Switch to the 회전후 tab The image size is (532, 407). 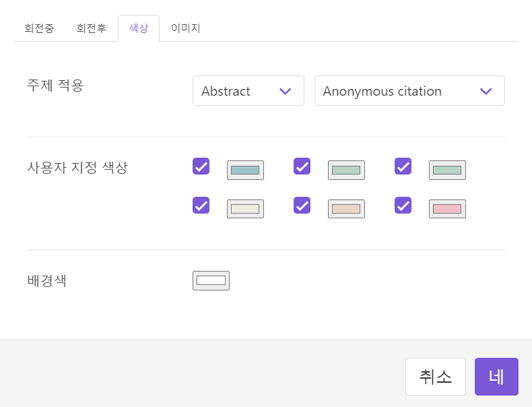click(x=92, y=28)
